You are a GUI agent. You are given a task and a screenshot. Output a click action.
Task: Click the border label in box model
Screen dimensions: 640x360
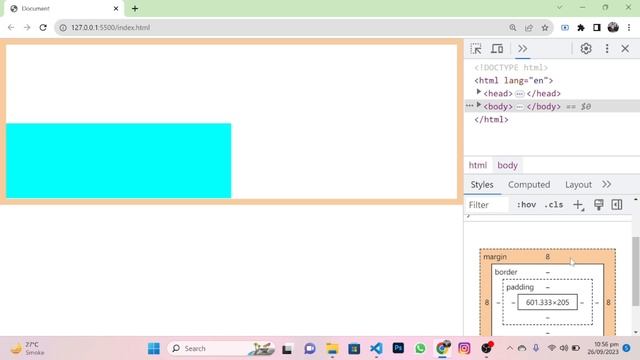(x=506, y=272)
